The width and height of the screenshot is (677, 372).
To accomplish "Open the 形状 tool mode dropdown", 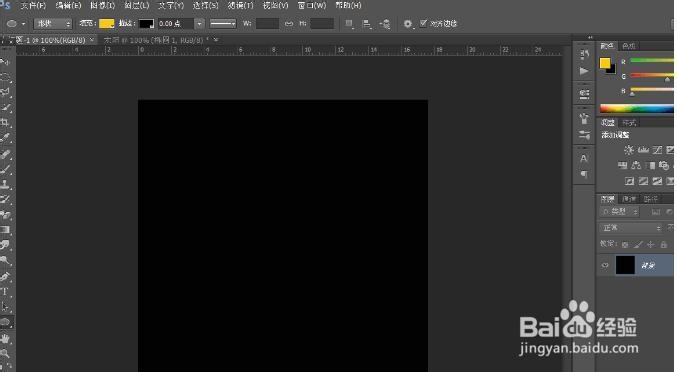I will coord(53,24).
